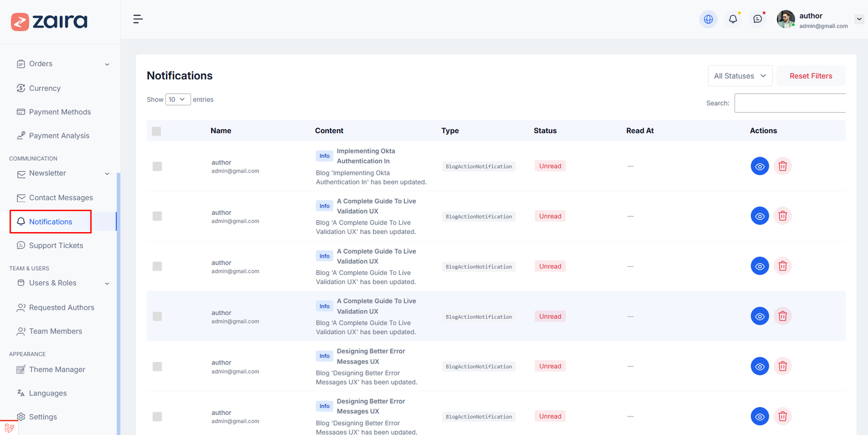Open the globe language selector icon
The width and height of the screenshot is (868, 435).
708,20
